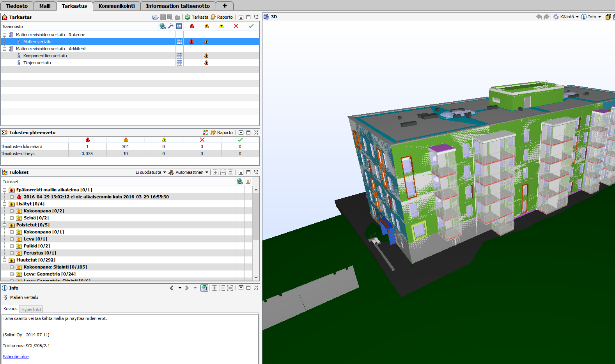Expand Palkki [0/2] result item
Viewport: 615px width, 364px height.
(x=12, y=246)
